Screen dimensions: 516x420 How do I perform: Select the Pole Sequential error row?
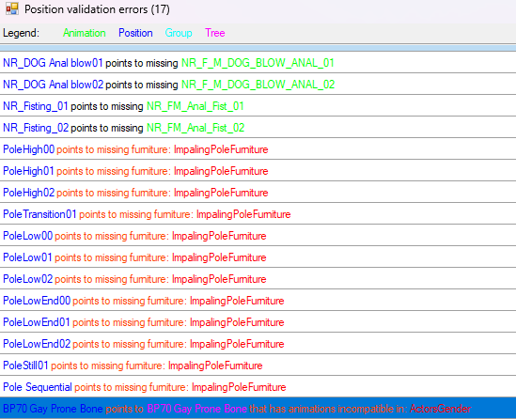point(258,387)
